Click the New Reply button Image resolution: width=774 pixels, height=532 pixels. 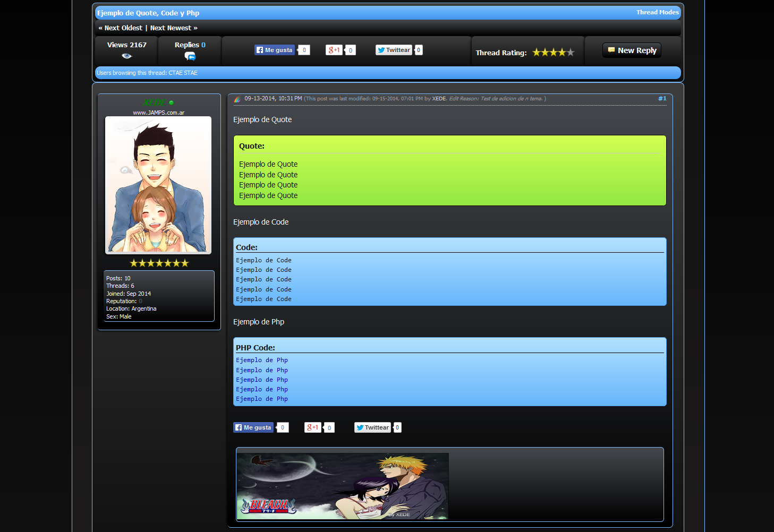632,50
